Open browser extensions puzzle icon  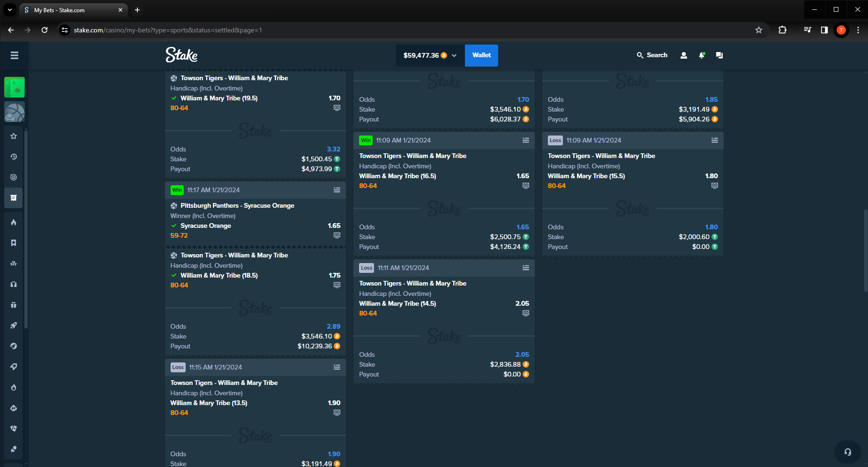(x=782, y=30)
